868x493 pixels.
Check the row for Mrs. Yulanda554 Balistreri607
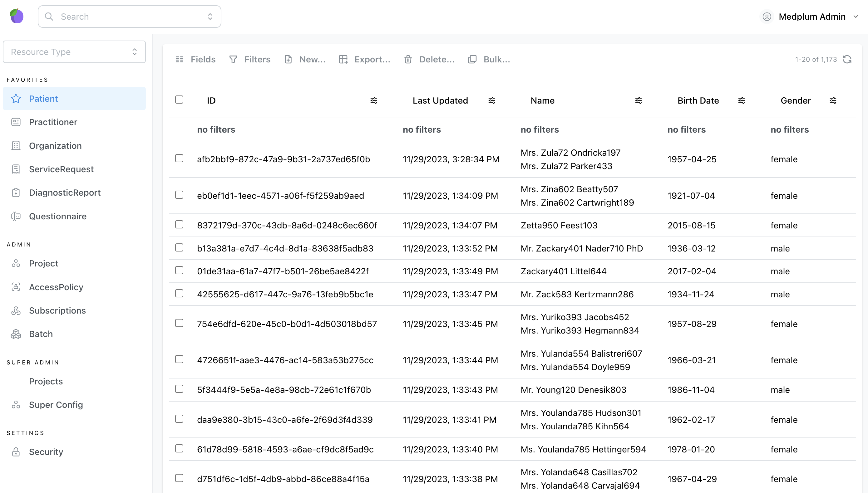[x=179, y=359]
